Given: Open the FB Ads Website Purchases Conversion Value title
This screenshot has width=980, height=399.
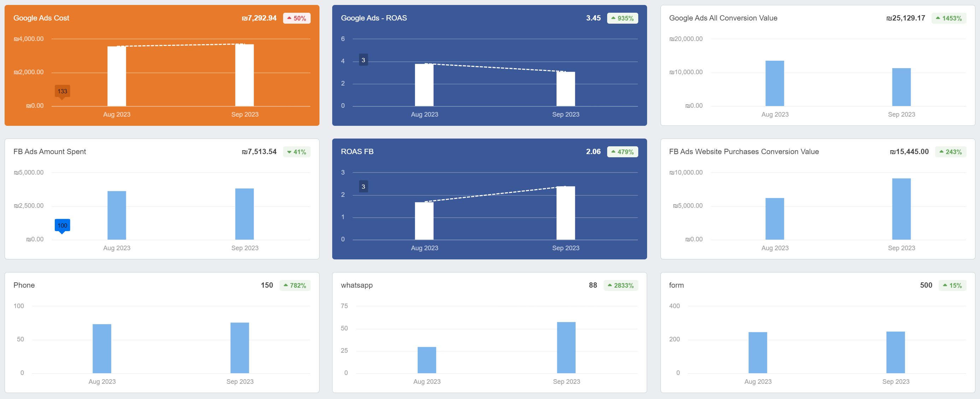Looking at the screenshot, I should click(744, 151).
